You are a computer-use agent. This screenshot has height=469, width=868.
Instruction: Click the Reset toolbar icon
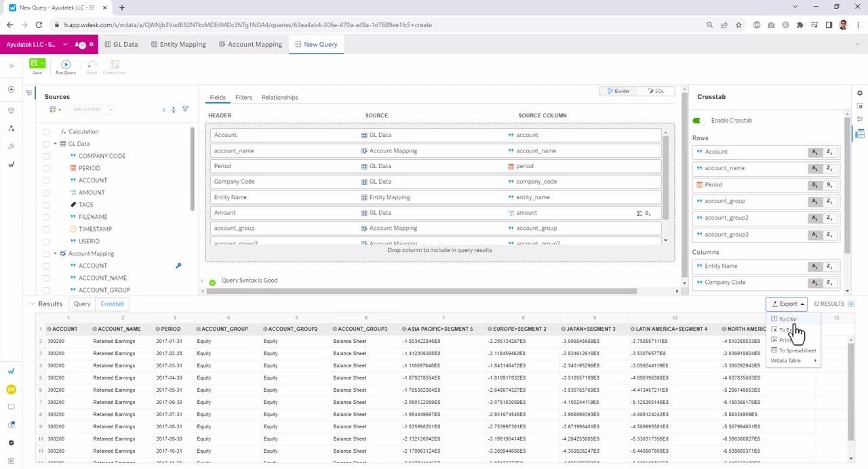(92, 67)
